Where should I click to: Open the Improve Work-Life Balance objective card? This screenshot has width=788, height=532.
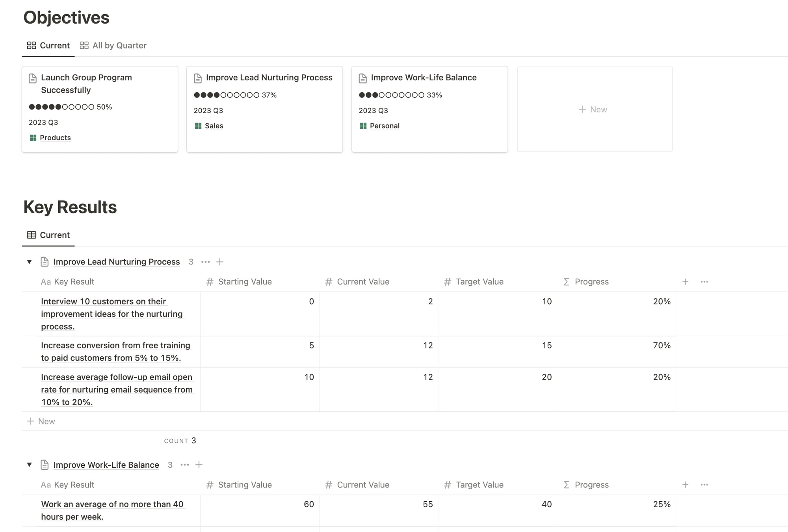point(424,78)
